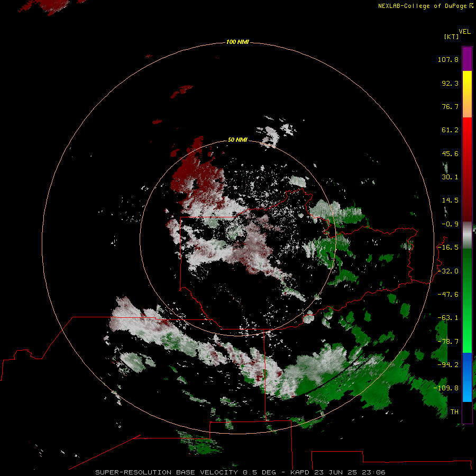
Task: Click the 30.1 value on the velocity scale
Action: [450, 177]
